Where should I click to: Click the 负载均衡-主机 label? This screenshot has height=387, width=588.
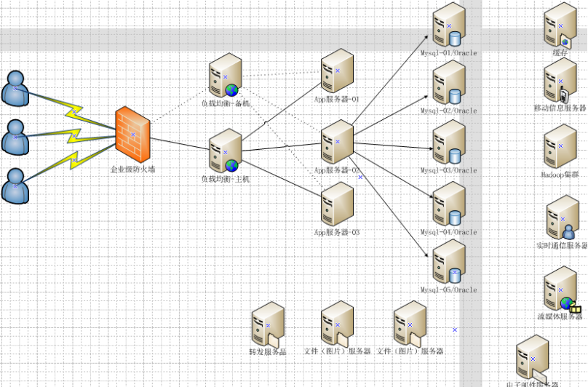(226, 179)
